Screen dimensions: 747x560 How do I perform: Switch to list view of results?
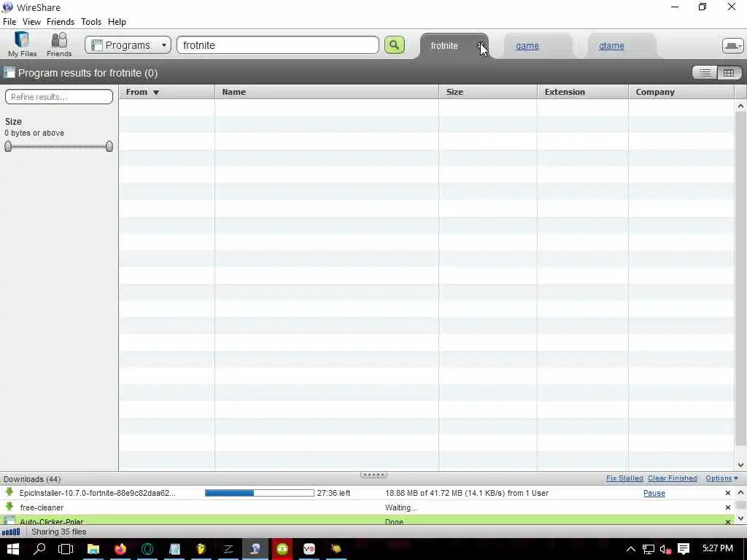click(x=705, y=73)
